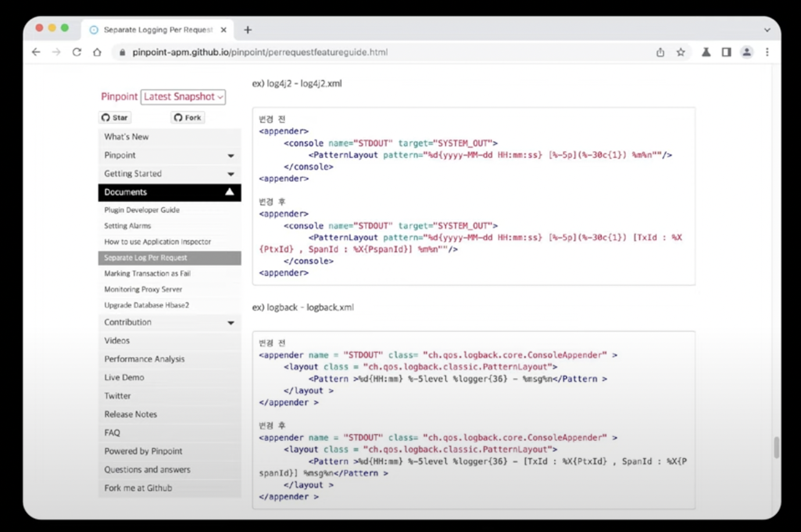Open Release Notes sidebar item
This screenshot has height=532, width=801.
169,415
